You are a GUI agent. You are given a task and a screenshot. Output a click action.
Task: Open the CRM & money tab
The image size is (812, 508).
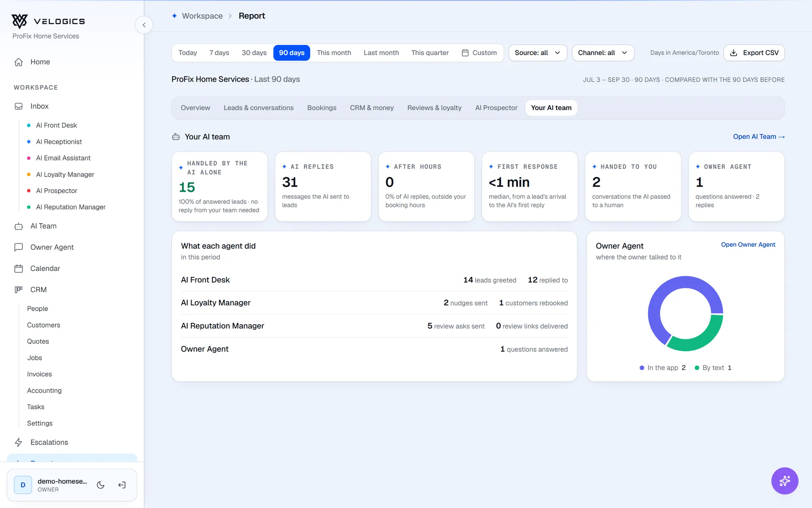click(x=372, y=108)
